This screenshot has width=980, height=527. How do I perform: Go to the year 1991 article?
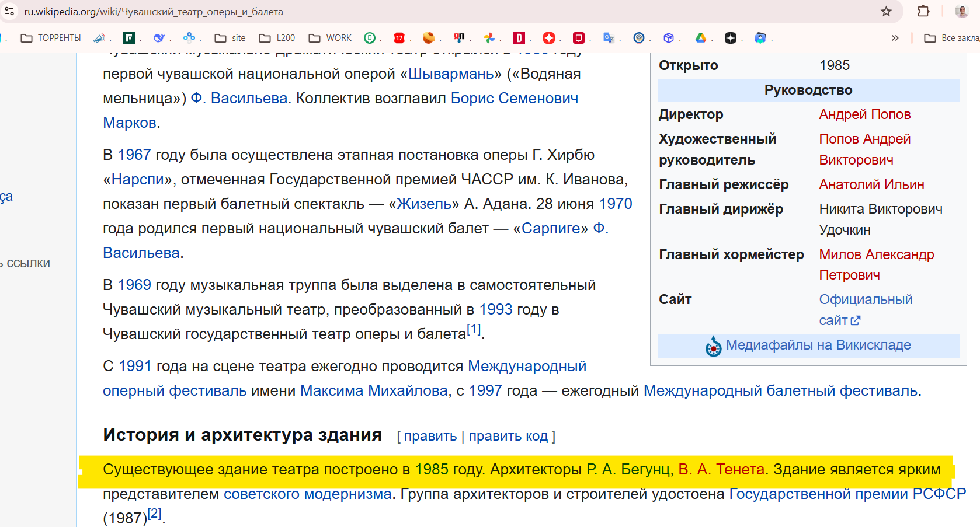point(135,366)
